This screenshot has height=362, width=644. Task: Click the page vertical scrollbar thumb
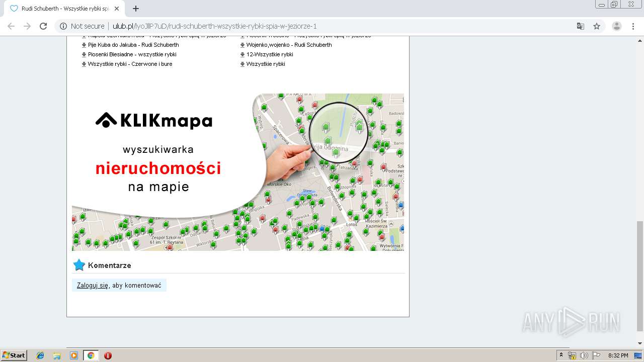[640, 276]
